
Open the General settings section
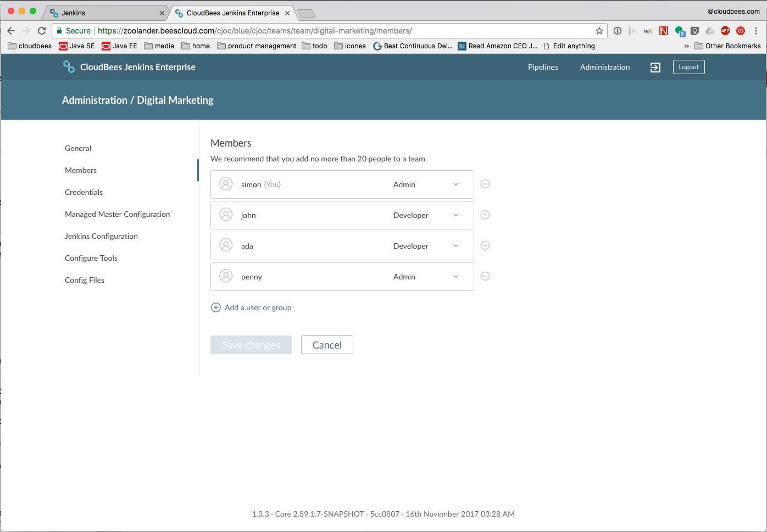78,148
